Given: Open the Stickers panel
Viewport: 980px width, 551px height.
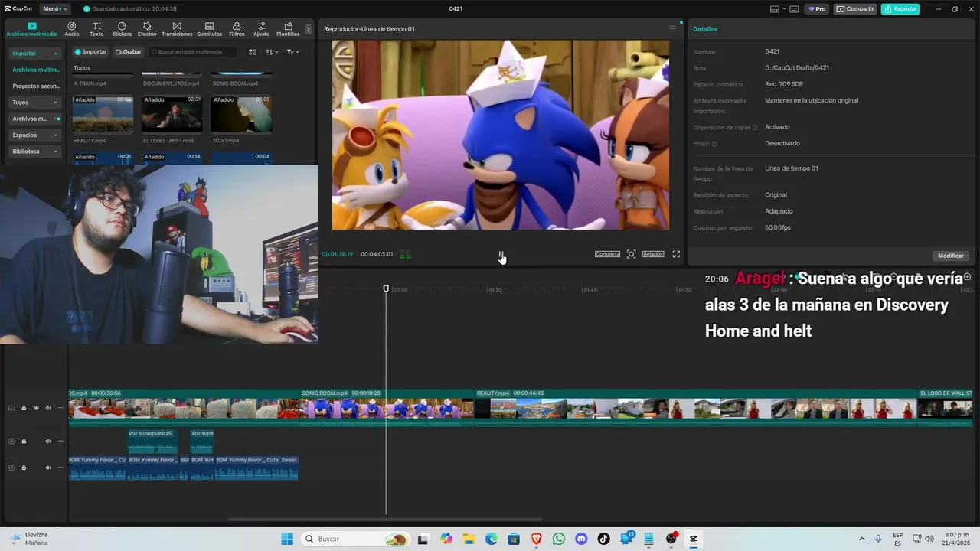Looking at the screenshot, I should pyautogui.click(x=122, y=29).
